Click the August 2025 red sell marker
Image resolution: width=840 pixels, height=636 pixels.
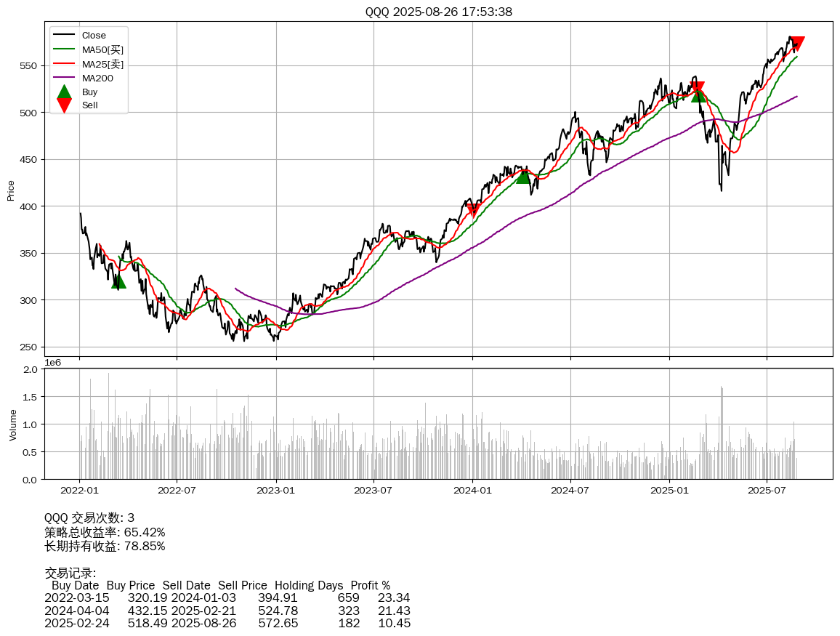click(x=797, y=44)
